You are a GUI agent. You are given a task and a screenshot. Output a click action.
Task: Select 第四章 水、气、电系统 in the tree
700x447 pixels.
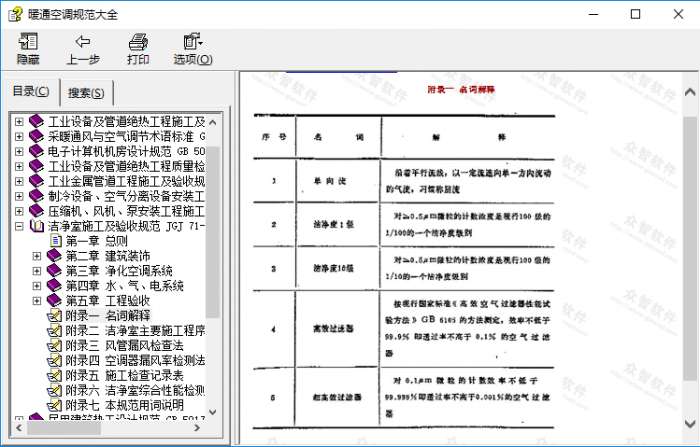pyautogui.click(x=125, y=286)
